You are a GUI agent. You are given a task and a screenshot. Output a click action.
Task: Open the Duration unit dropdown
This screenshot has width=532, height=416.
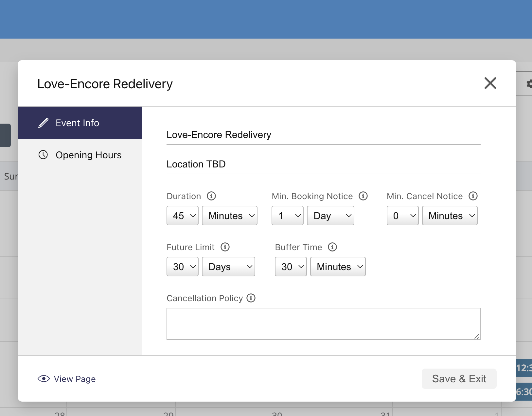[230, 216]
